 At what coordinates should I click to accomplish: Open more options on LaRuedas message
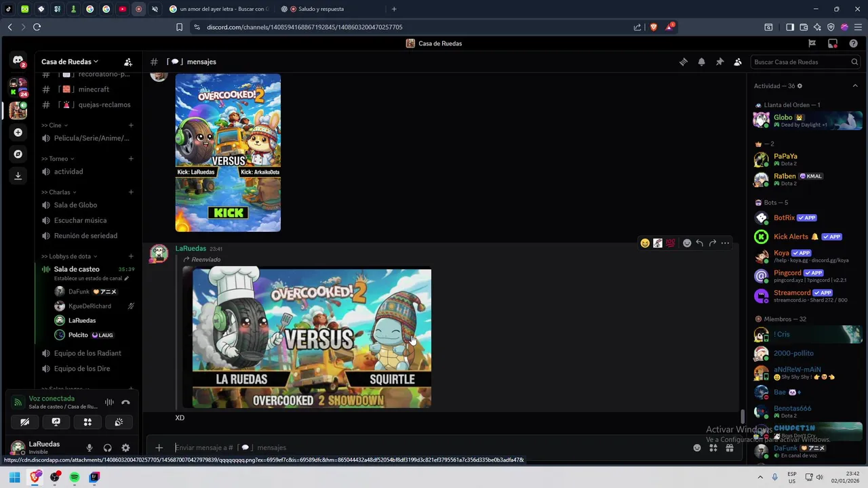click(x=726, y=243)
